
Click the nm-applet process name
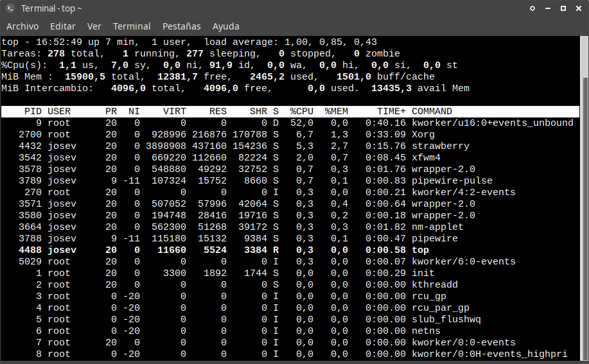[437, 227]
